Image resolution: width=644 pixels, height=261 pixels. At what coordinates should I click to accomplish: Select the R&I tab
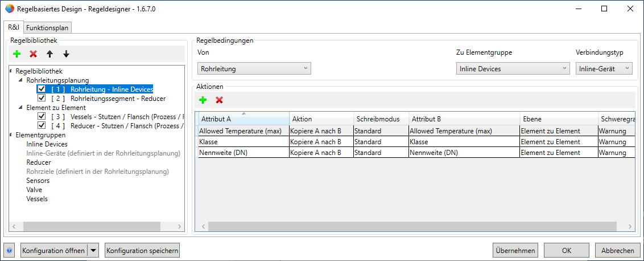pos(14,27)
